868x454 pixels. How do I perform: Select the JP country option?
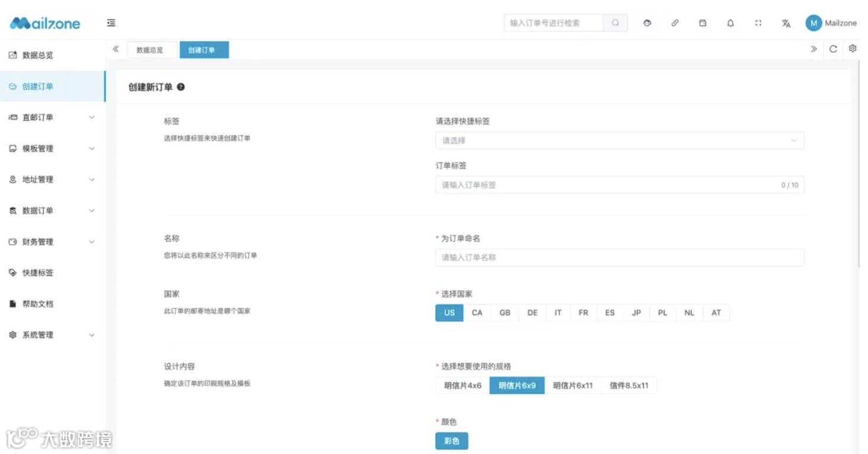[636, 313]
